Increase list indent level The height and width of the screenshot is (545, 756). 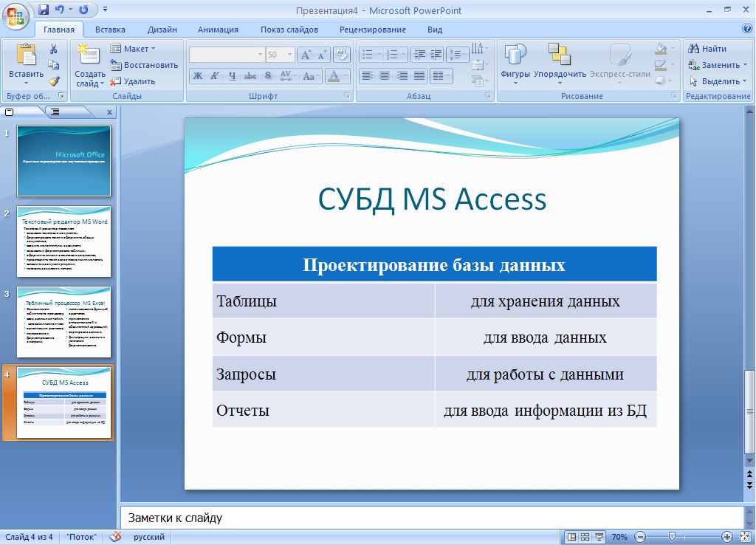(436, 55)
